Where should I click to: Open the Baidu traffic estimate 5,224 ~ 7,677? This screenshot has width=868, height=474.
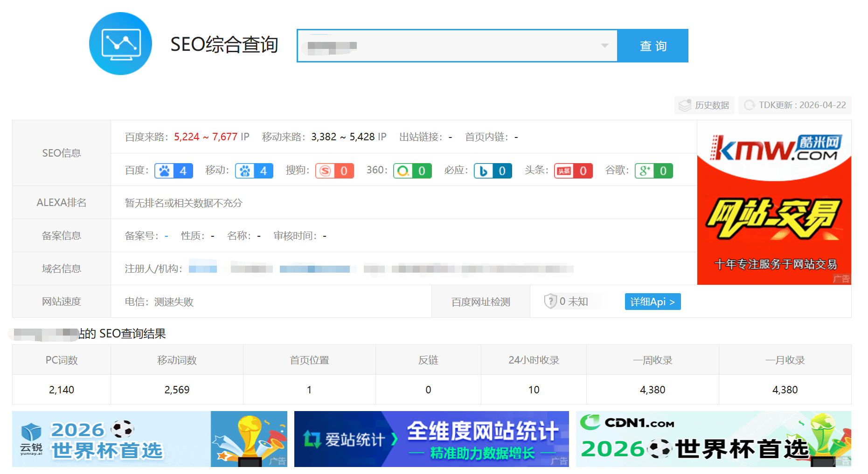(206, 137)
